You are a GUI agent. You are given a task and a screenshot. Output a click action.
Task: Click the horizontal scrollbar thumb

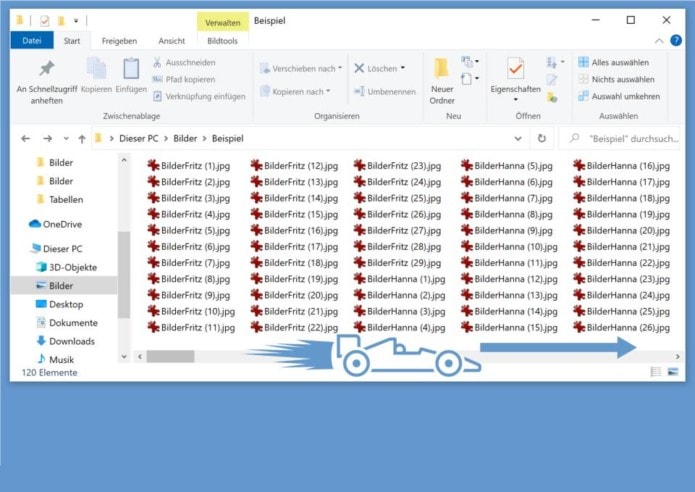tap(171, 355)
